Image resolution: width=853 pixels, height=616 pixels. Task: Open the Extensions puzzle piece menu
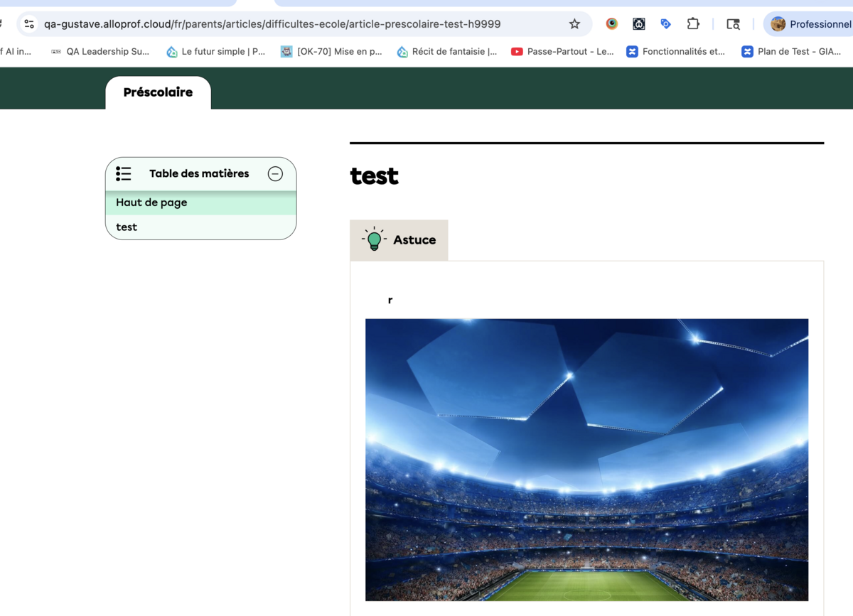[x=693, y=24]
